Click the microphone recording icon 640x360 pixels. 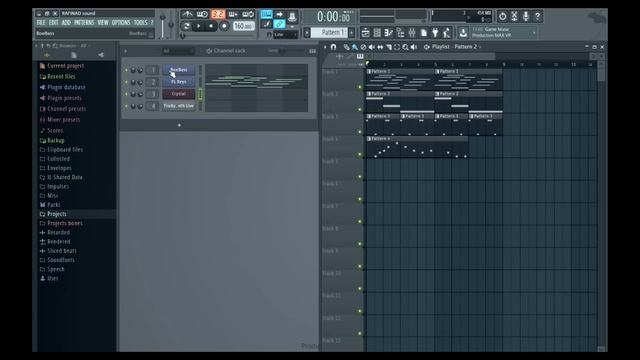526,16
